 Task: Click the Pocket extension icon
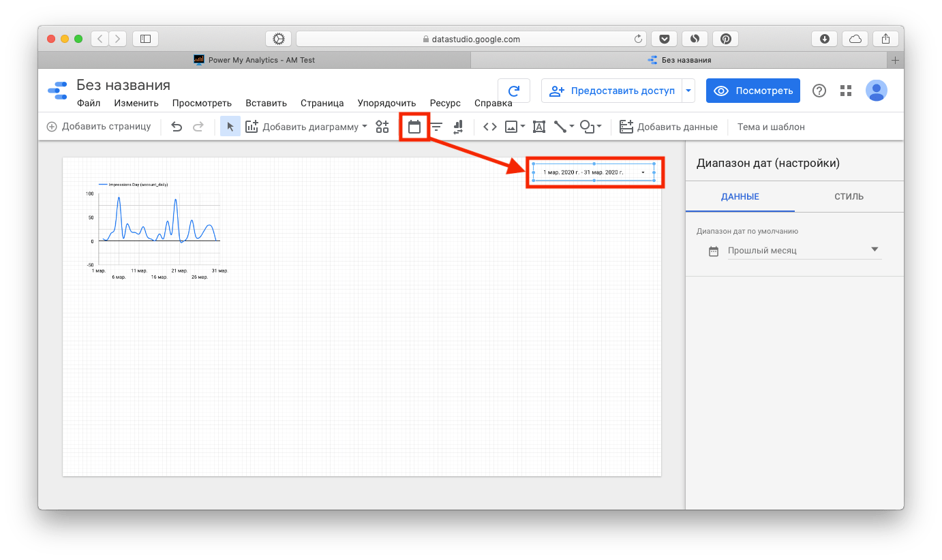(664, 39)
